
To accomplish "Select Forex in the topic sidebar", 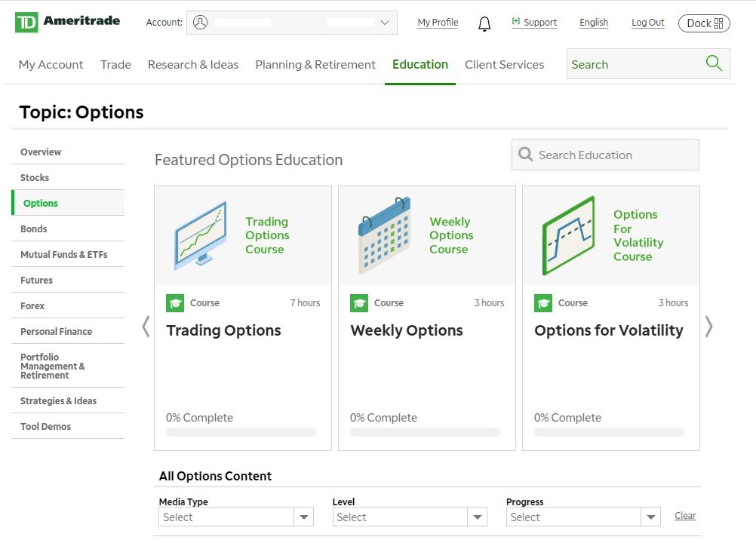I will 68,305.
